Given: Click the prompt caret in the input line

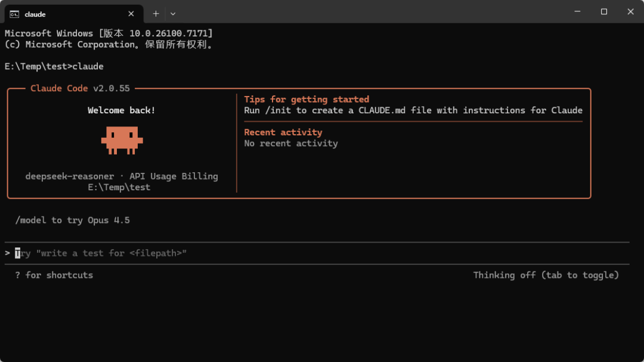Looking at the screenshot, I should coord(8,253).
